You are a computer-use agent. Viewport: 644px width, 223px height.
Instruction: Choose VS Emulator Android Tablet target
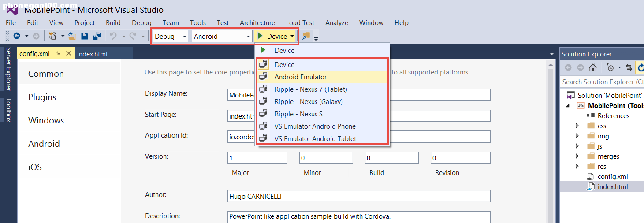coord(322,138)
